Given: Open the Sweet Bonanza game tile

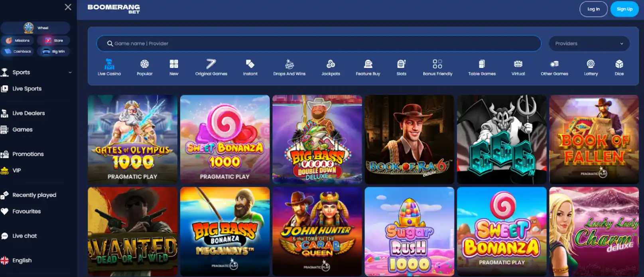Looking at the screenshot, I should point(502,232).
